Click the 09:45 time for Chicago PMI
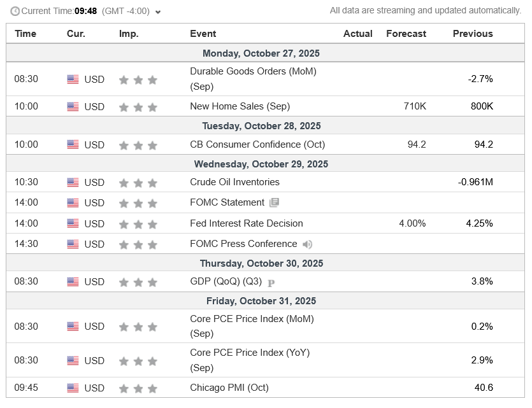 (26, 388)
